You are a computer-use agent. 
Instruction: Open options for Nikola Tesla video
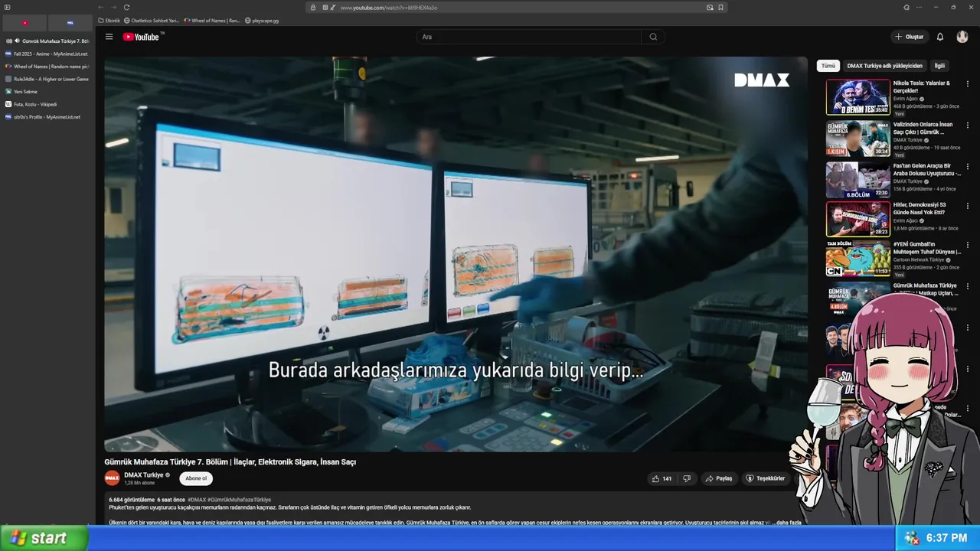coord(967,84)
